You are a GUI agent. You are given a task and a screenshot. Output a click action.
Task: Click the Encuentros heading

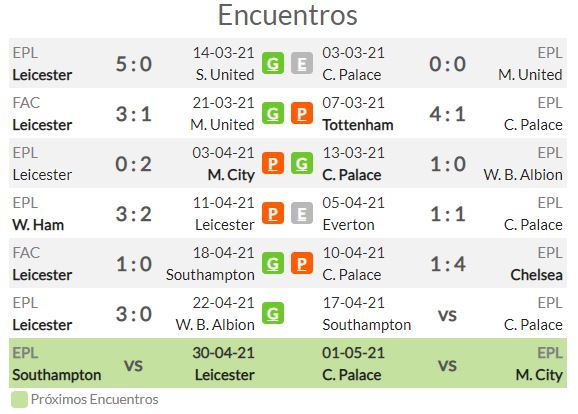288,15
